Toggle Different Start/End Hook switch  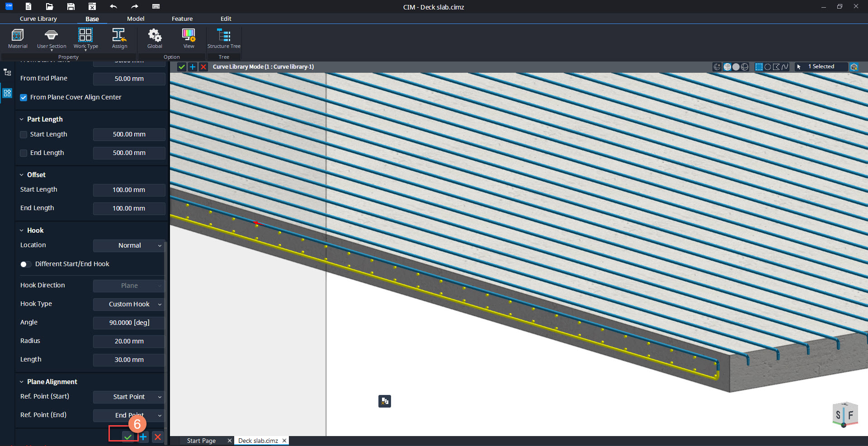pyautogui.click(x=26, y=264)
